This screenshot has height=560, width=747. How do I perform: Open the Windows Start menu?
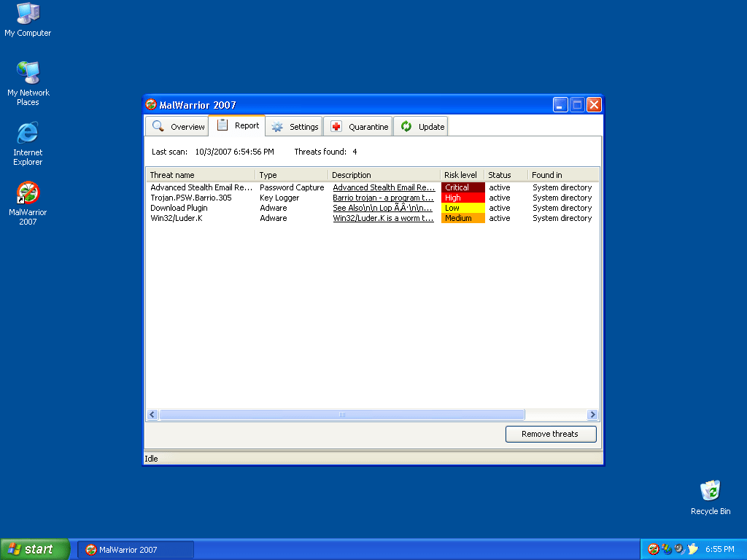click(x=35, y=549)
